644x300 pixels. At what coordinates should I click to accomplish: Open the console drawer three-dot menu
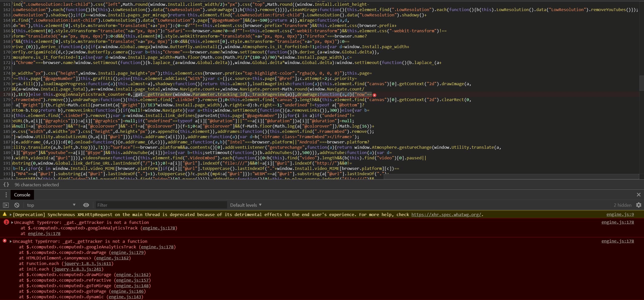(x=6, y=195)
